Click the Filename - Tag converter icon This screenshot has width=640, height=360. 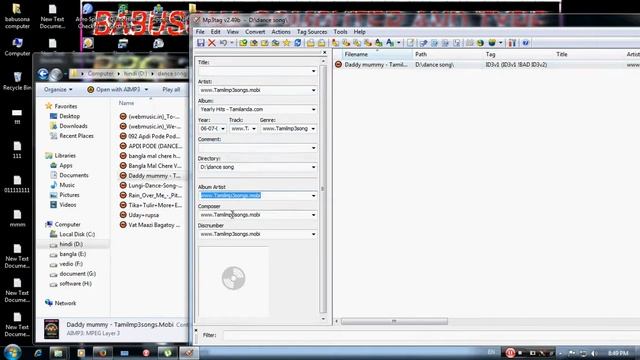(x=346, y=43)
